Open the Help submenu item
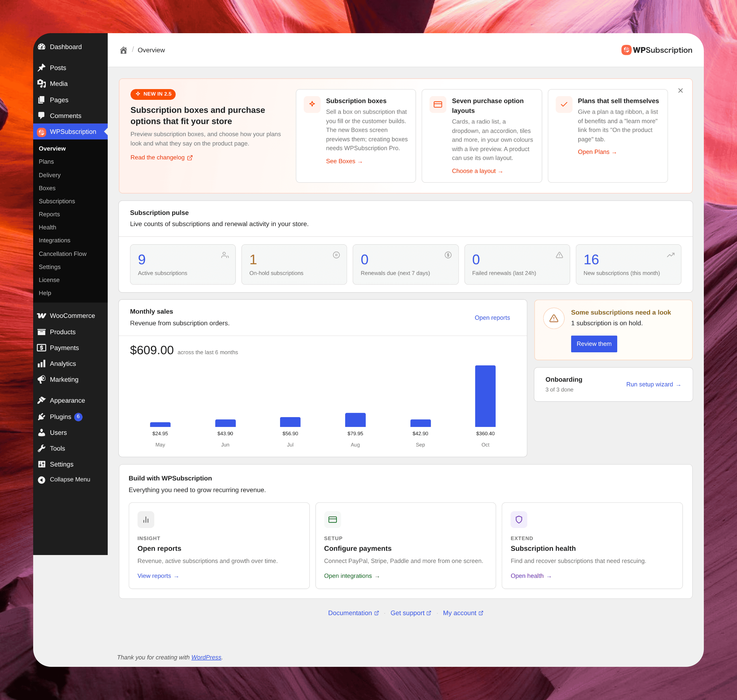 71,293
